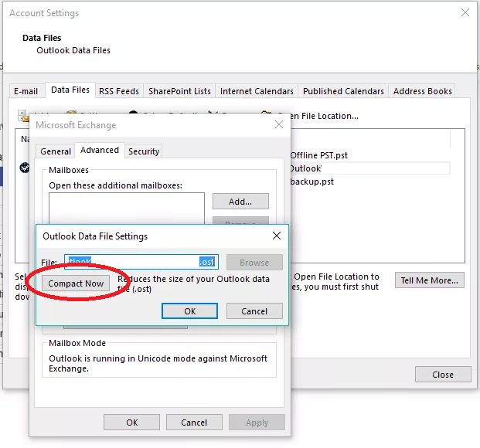Close the Outlook Data File Settings dialog
Image resolution: width=480 pixels, height=448 pixels.
point(276,236)
